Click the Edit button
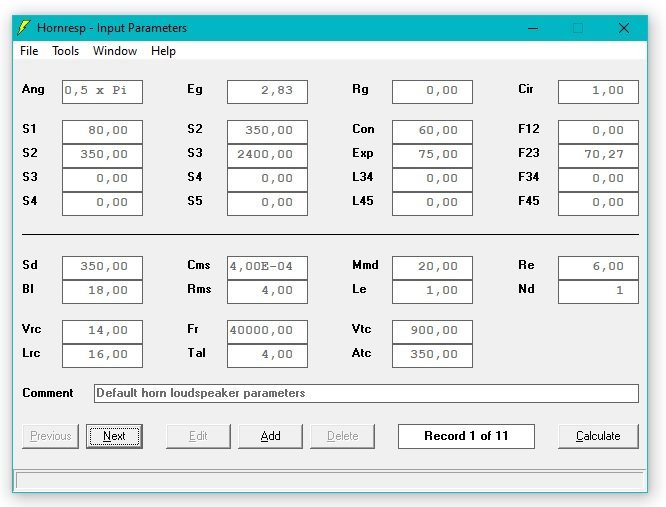This screenshot has width=666, height=507. coord(198,436)
